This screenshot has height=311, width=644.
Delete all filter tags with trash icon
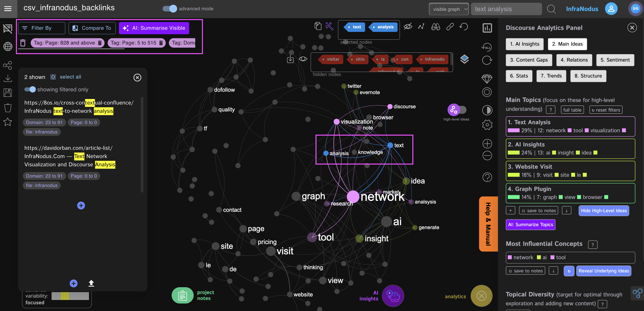click(23, 43)
